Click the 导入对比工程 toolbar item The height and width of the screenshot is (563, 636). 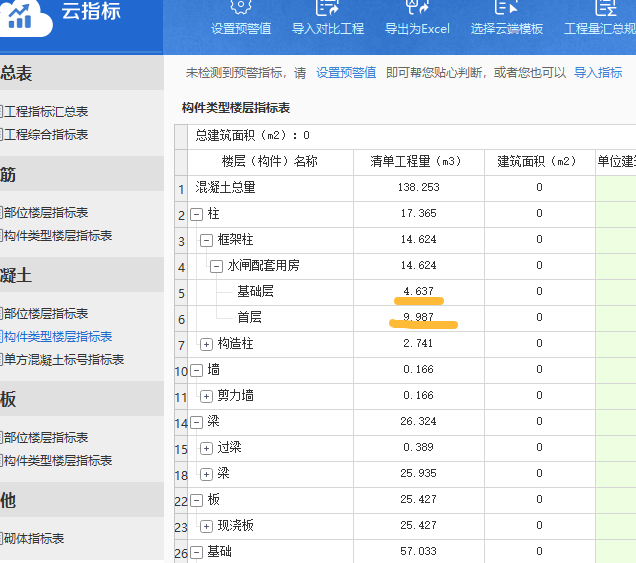[328, 18]
